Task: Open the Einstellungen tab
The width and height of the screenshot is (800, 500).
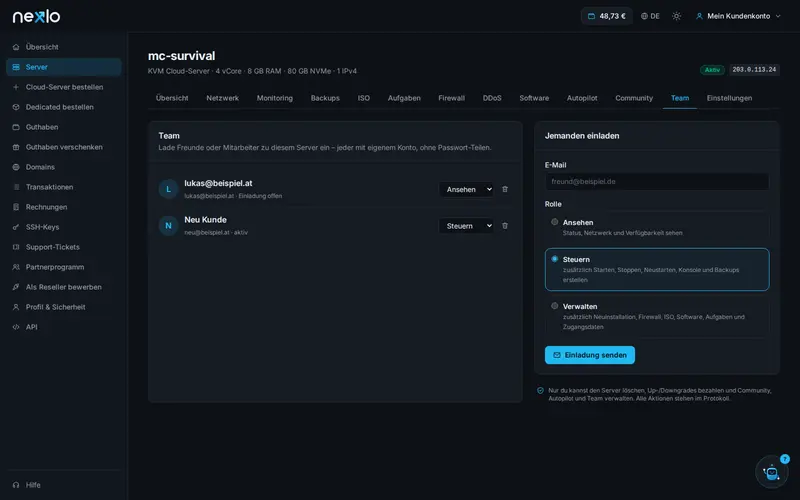Action: [729, 98]
